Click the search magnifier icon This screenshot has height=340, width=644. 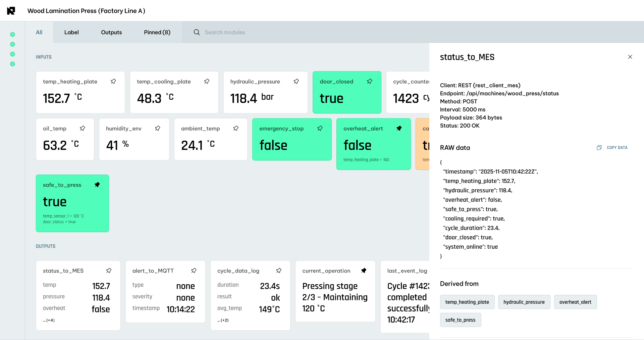pyautogui.click(x=197, y=32)
